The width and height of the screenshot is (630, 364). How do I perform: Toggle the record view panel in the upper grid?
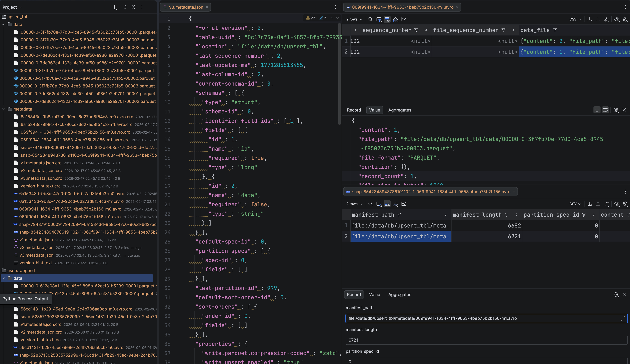[x=387, y=19]
